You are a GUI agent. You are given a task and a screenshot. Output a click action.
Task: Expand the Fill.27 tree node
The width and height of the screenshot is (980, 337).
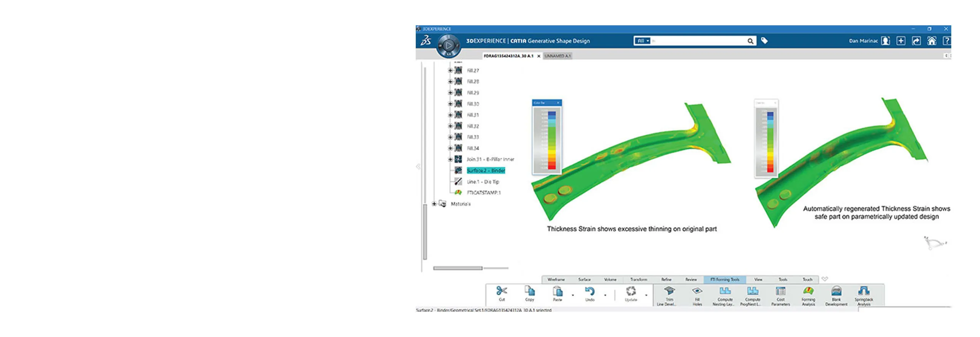[451, 70]
